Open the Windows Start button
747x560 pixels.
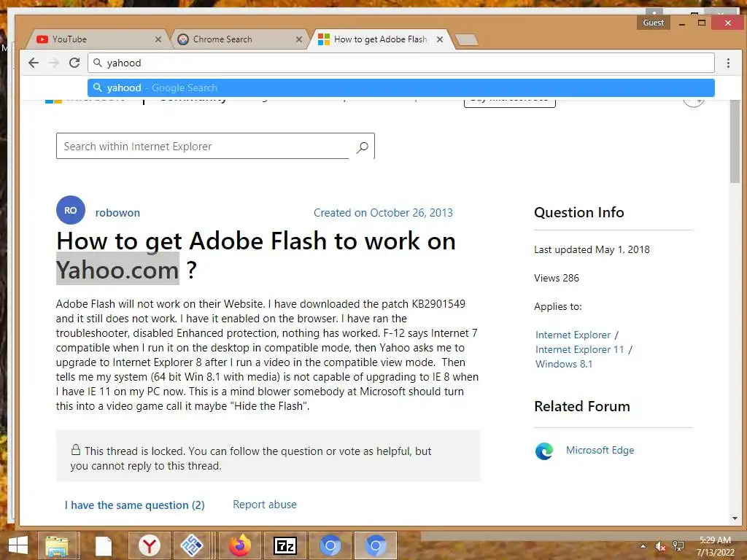pos(18,545)
